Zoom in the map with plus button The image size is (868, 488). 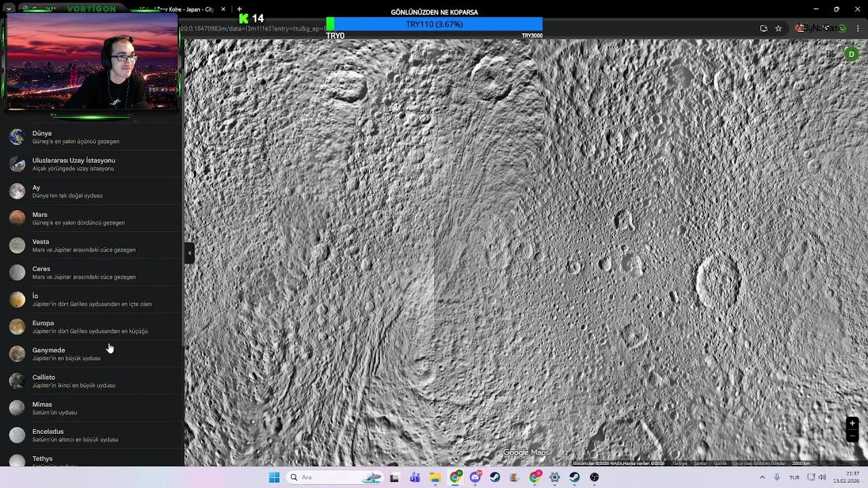pyautogui.click(x=852, y=424)
